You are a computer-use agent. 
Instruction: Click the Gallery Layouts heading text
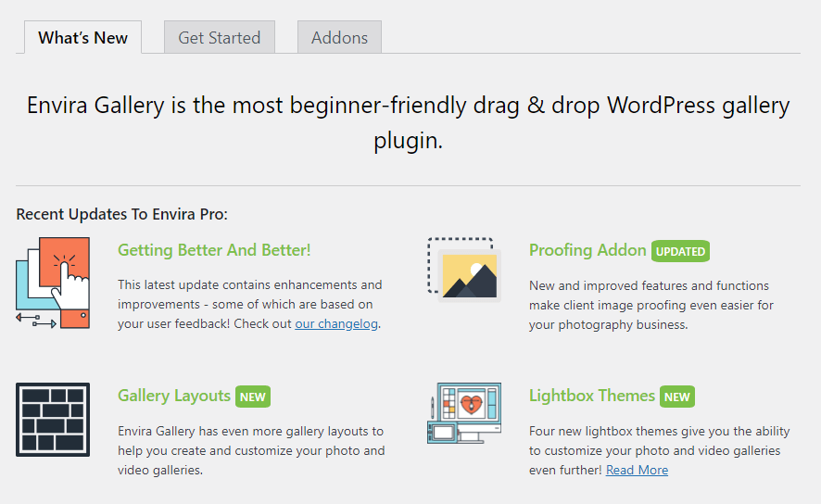(x=174, y=396)
